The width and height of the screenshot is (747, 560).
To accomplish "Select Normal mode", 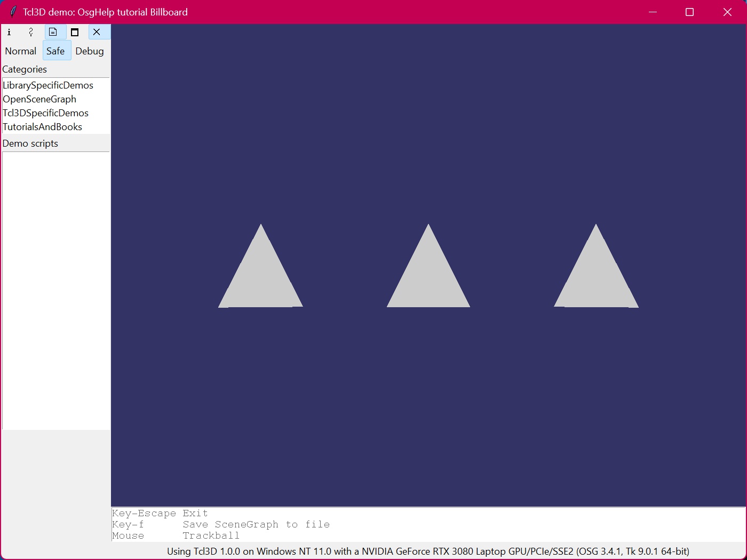I will click(21, 51).
